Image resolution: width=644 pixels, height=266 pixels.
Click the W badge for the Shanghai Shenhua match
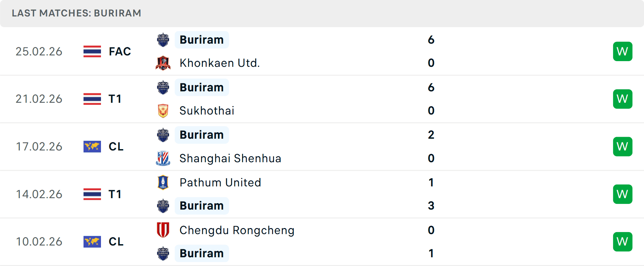coord(623,146)
